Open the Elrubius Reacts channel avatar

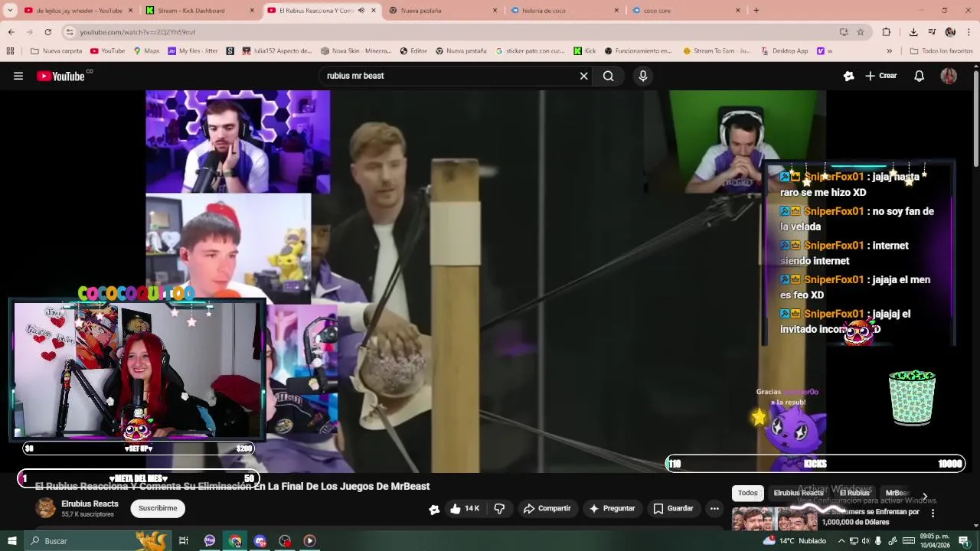point(46,508)
